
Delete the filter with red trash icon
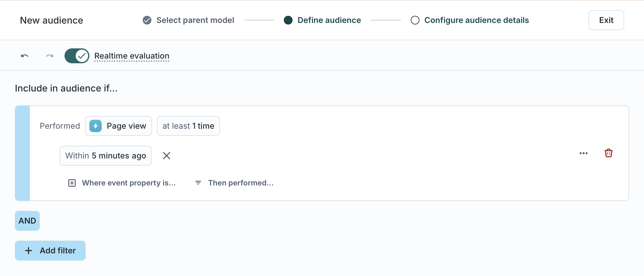click(608, 153)
